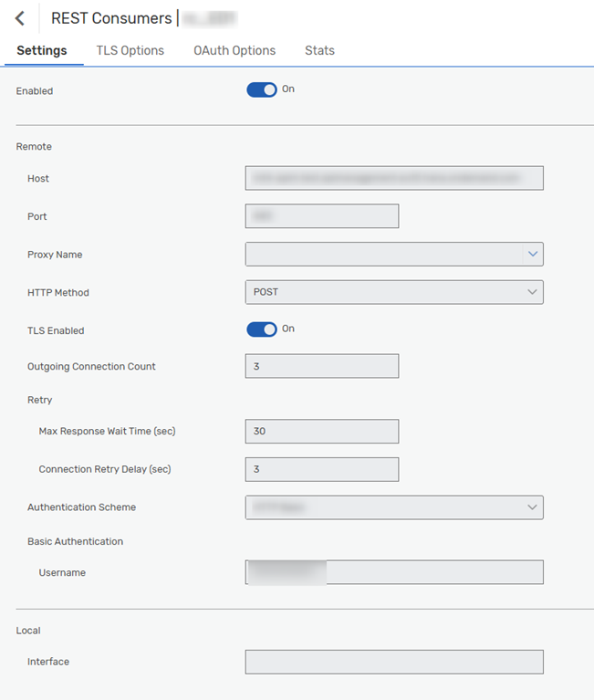The image size is (594, 700).
Task: Expand the HTTP Method dropdown showing POST
Action: tap(394, 292)
